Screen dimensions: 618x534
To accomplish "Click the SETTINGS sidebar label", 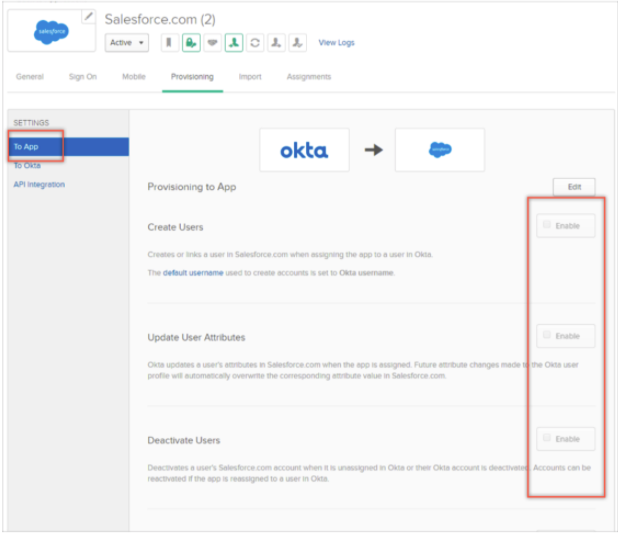I will pyautogui.click(x=31, y=123).
